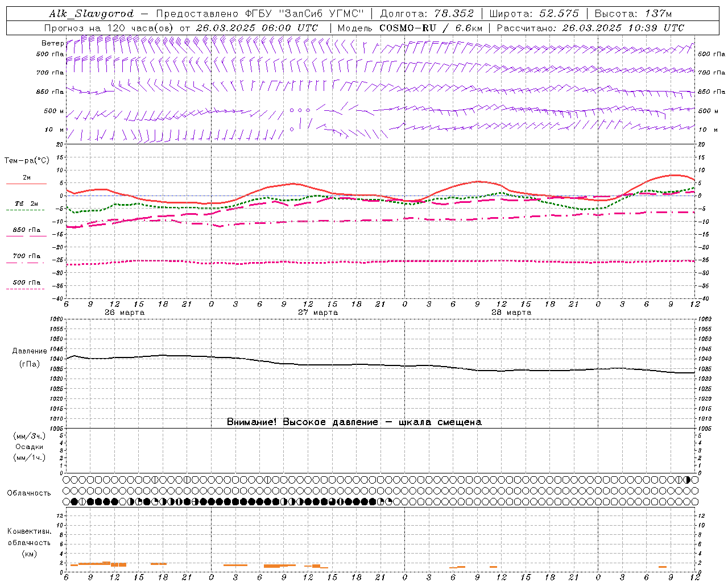Click the Тем-ра(°C) temperature panel label
The width and height of the screenshot is (728, 582).
pyautogui.click(x=27, y=161)
